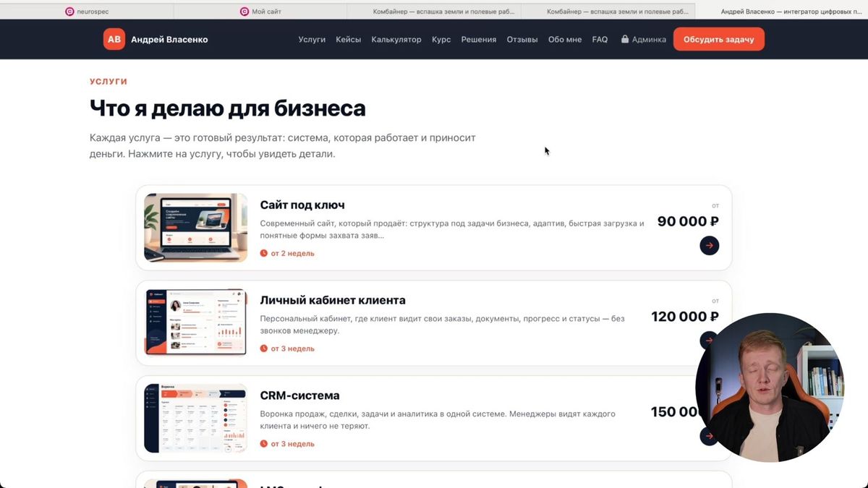Click the neurospec tab favicon
This screenshot has height=488, width=868.
pyautogui.click(x=69, y=12)
